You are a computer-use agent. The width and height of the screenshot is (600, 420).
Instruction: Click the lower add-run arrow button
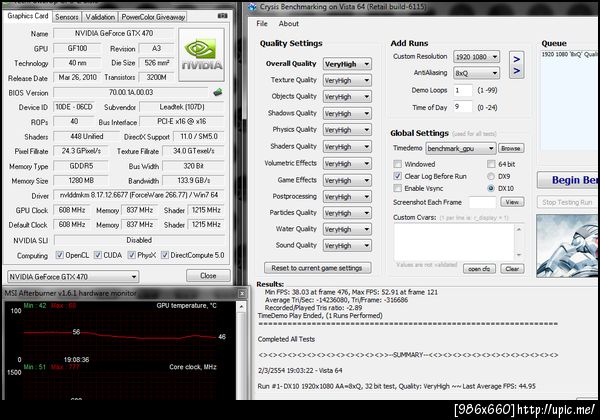coord(517,71)
